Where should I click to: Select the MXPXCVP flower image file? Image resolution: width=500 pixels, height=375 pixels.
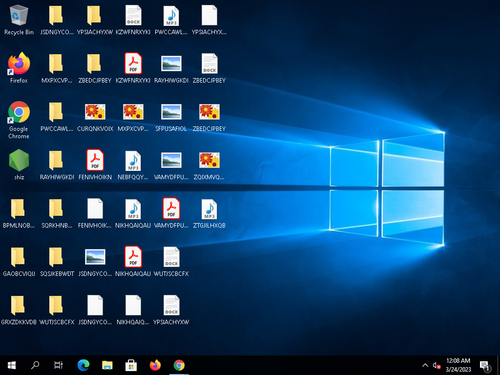click(x=133, y=116)
